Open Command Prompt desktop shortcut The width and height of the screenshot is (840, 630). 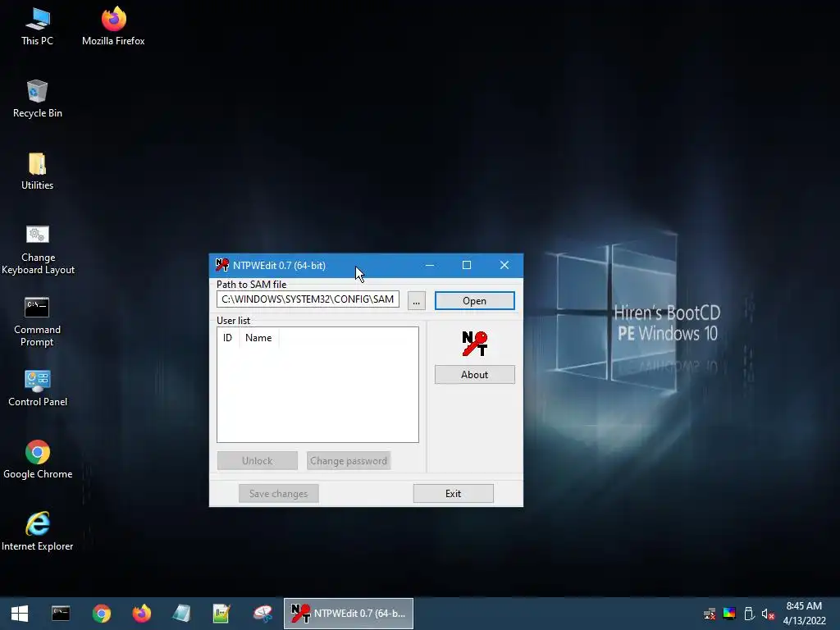click(37, 322)
